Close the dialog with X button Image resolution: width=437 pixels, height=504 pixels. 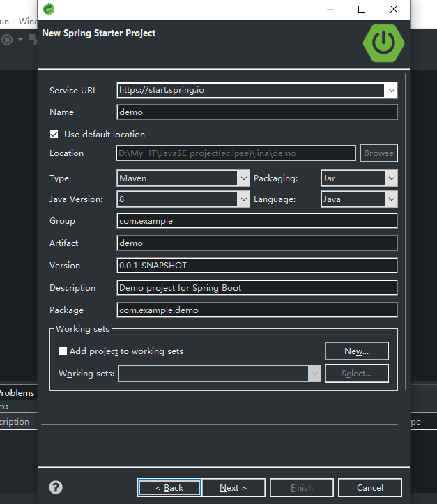pyautogui.click(x=394, y=9)
